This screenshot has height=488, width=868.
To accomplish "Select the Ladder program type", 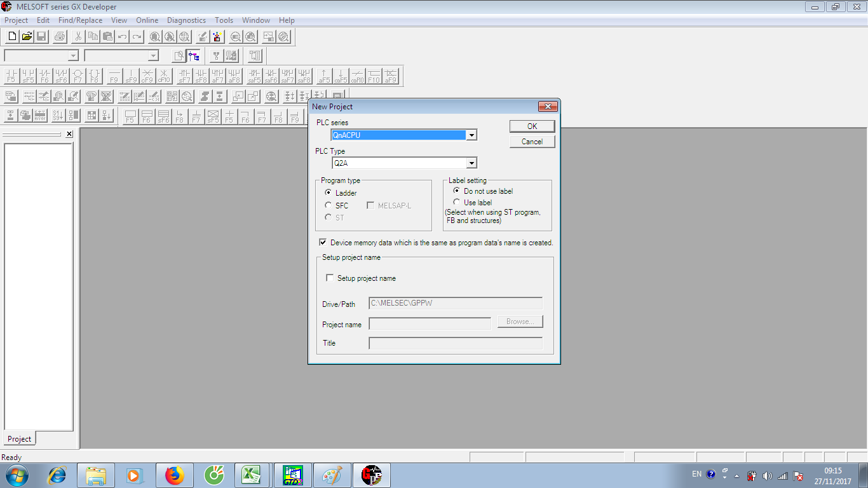I will (x=341, y=193).
